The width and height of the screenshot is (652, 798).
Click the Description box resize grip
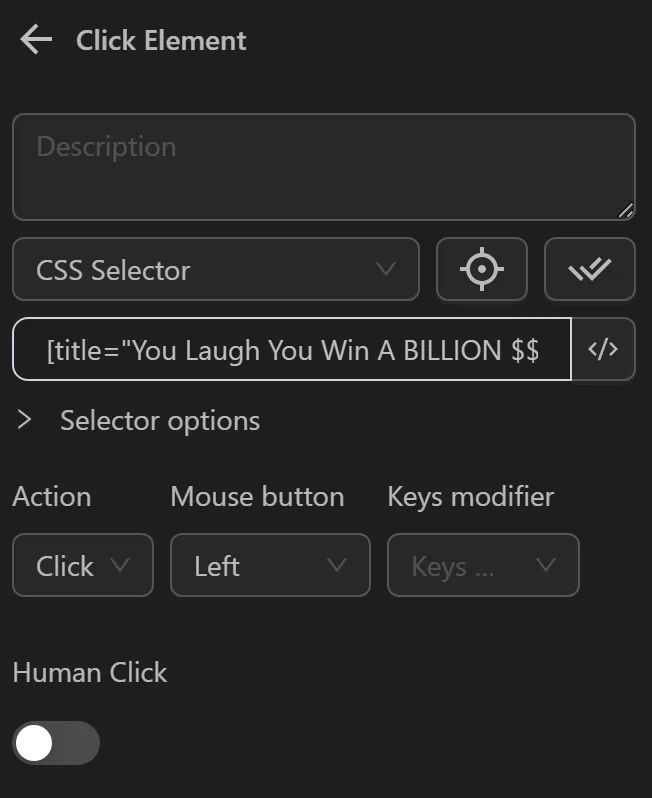625,210
